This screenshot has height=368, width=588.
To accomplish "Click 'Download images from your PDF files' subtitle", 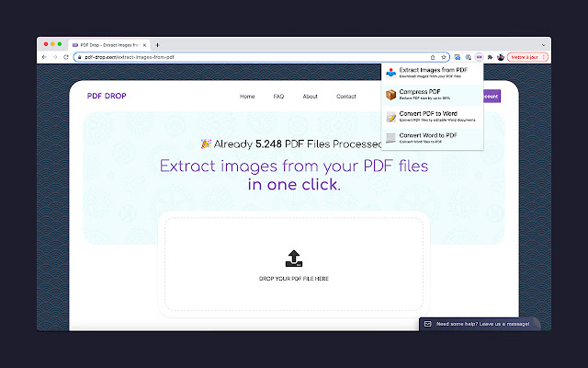I will tap(430, 76).
